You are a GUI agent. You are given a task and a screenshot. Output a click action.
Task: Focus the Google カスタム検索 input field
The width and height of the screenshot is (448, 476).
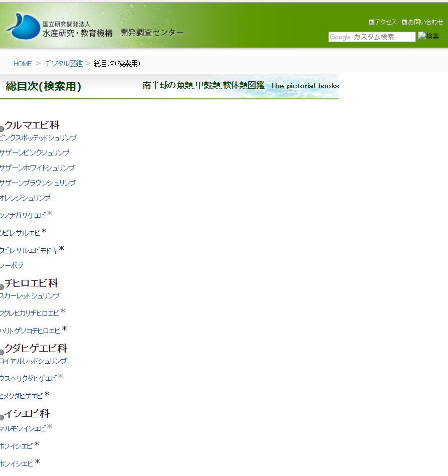pos(372,37)
